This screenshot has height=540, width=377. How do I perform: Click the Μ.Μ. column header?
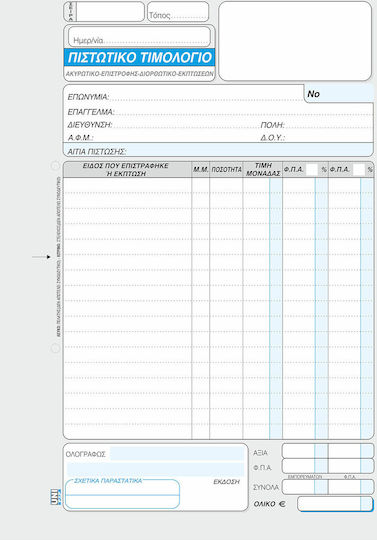pyautogui.click(x=201, y=169)
